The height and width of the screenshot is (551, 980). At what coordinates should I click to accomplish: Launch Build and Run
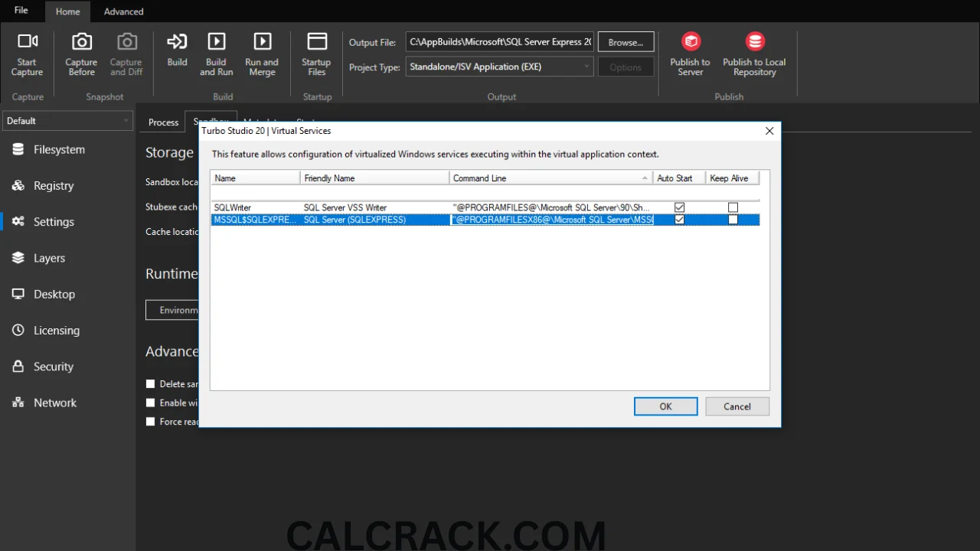(217, 41)
